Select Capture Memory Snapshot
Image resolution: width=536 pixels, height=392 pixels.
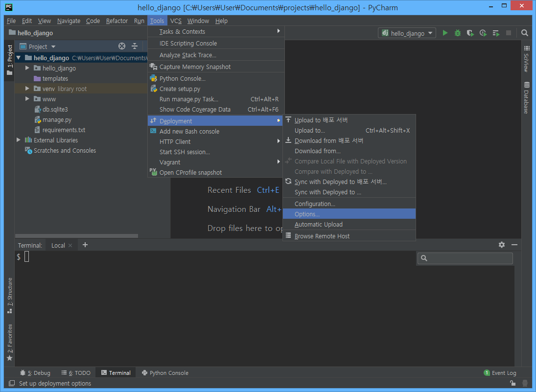click(x=216, y=67)
